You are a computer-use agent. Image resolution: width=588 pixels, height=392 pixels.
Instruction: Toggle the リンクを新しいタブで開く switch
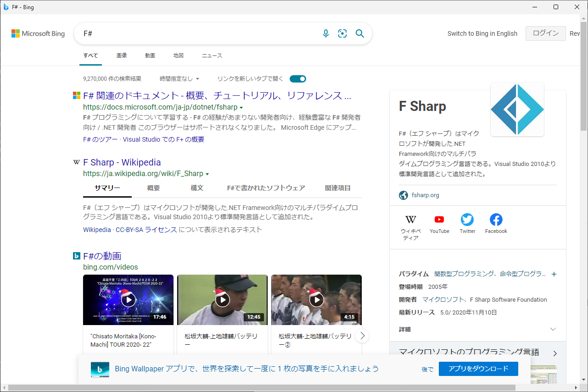(x=297, y=78)
